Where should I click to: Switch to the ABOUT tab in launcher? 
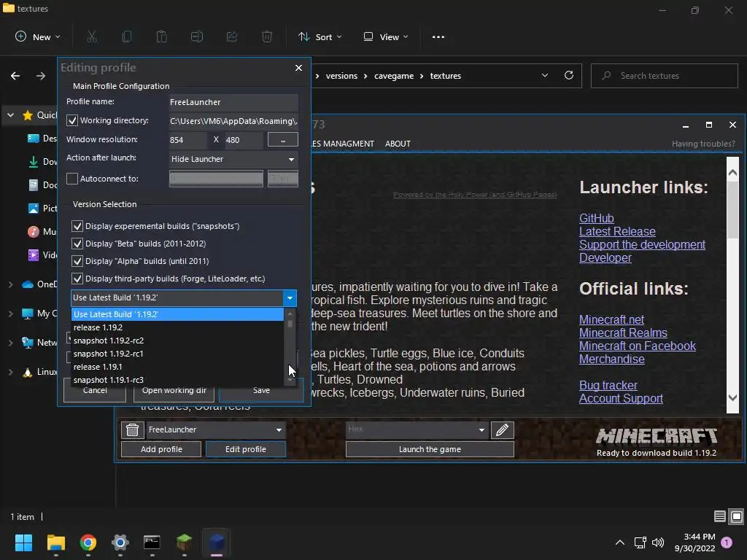pyautogui.click(x=398, y=144)
